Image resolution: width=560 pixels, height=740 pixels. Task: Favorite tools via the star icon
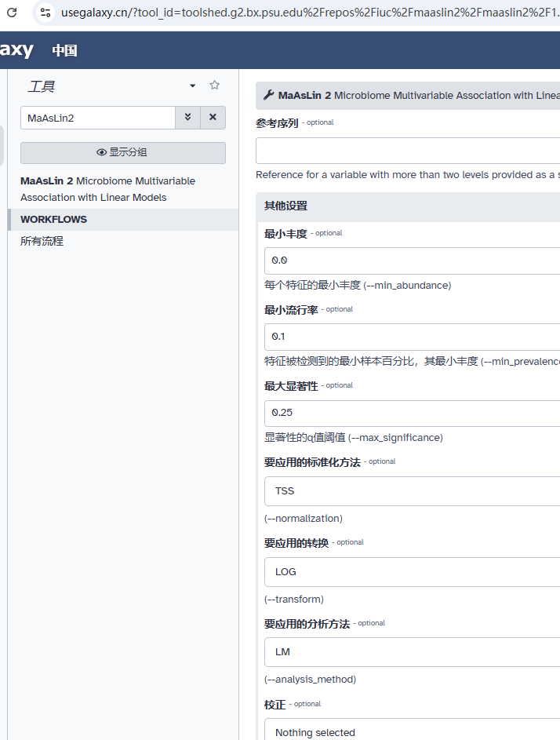pos(215,85)
